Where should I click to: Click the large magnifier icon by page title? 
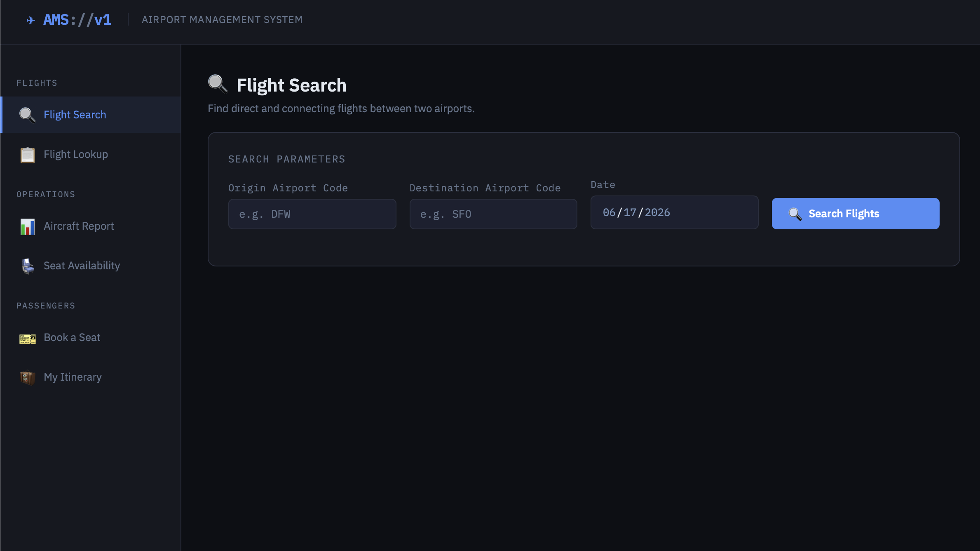click(x=218, y=84)
